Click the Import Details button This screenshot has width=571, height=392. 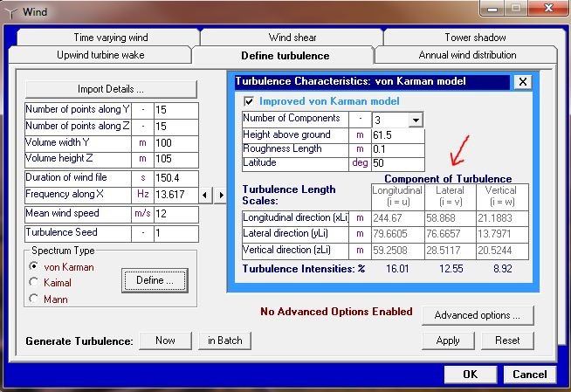111,89
